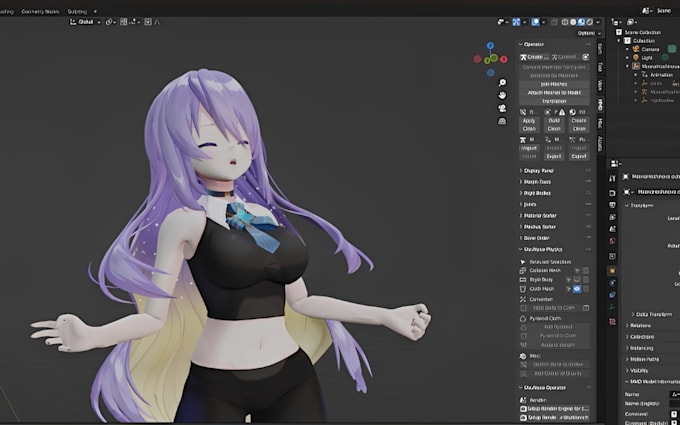This screenshot has height=425, width=680.
Task: Collapse the Collection in the outliner
Action: coord(619,41)
